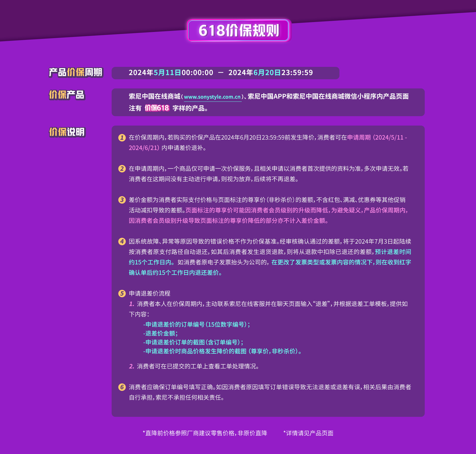Click the line -退差价金额;
This screenshot has height=454, width=476.
160,333
